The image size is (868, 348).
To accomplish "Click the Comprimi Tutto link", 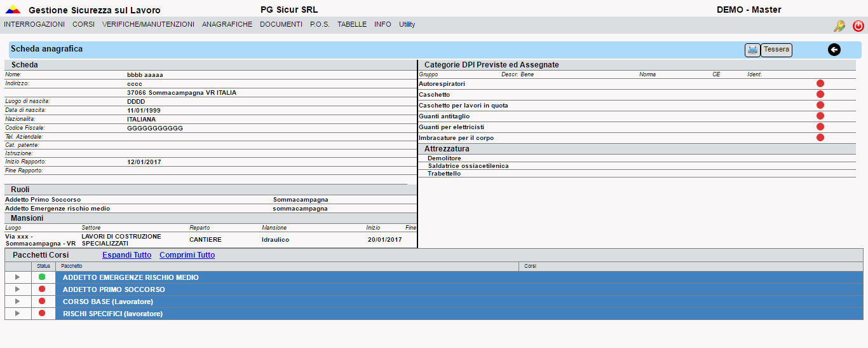I will point(187,255).
